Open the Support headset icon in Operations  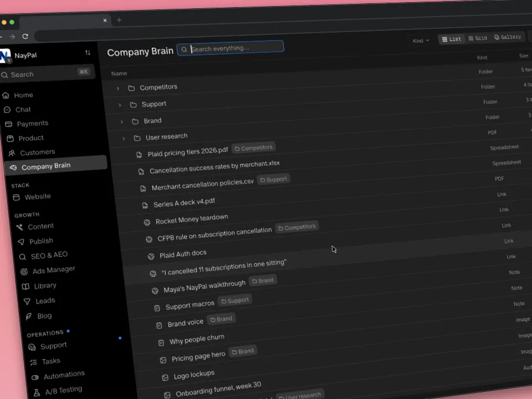click(32, 347)
